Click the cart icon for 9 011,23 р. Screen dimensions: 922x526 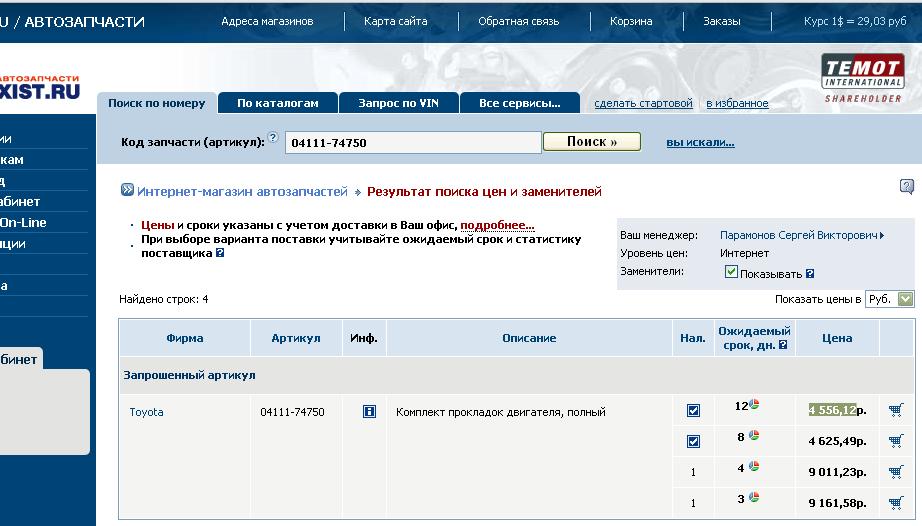pyautogui.click(x=895, y=471)
